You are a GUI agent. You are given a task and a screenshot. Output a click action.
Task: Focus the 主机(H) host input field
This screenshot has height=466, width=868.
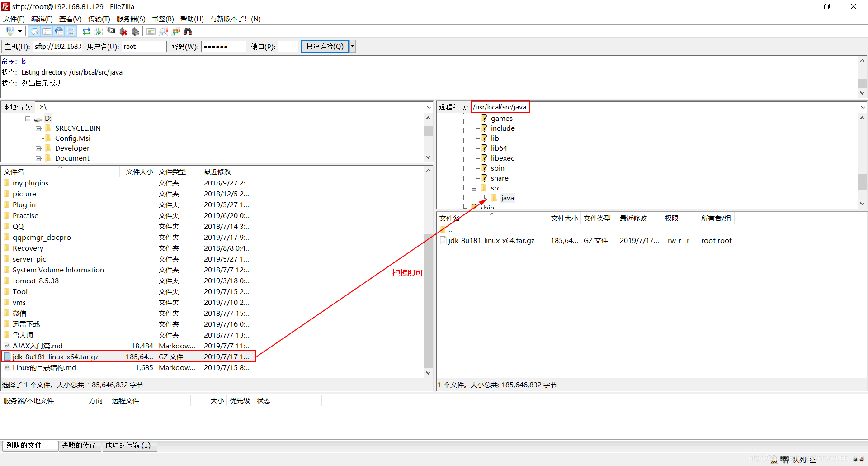point(57,46)
